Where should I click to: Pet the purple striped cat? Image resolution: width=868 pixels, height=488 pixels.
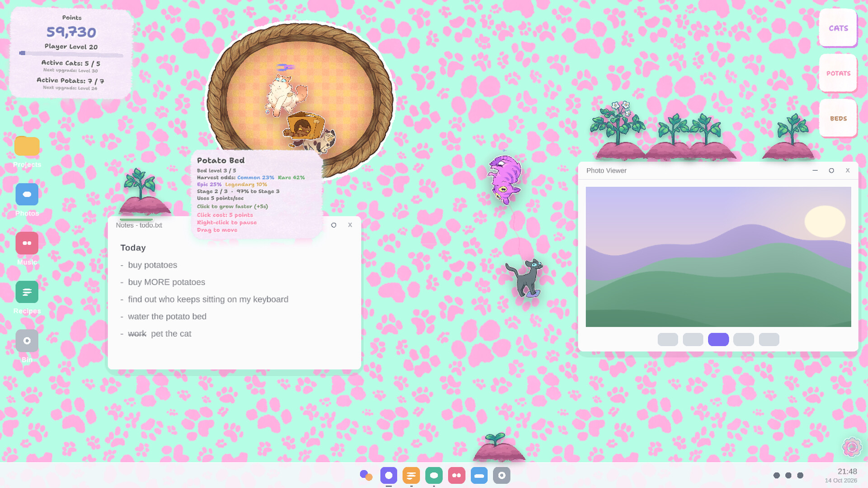pyautogui.click(x=505, y=179)
